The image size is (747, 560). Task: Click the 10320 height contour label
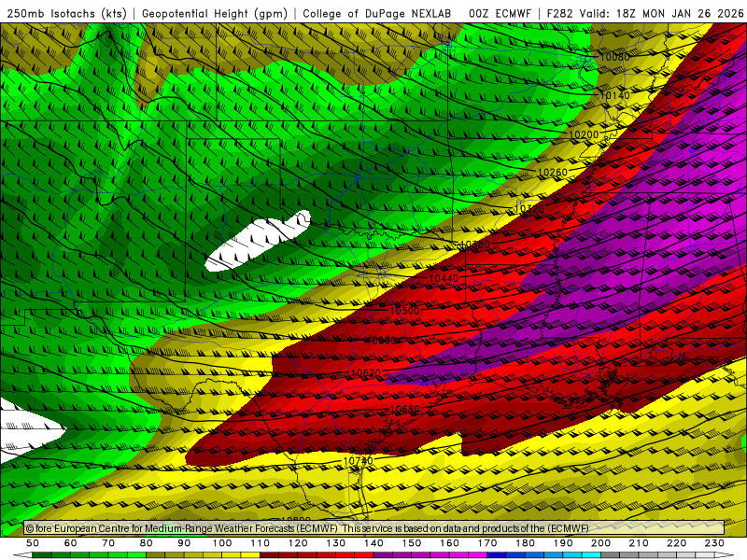[x=529, y=208]
